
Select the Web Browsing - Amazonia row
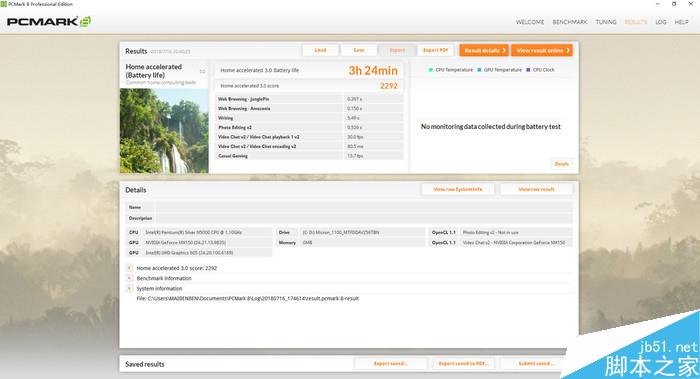310,108
